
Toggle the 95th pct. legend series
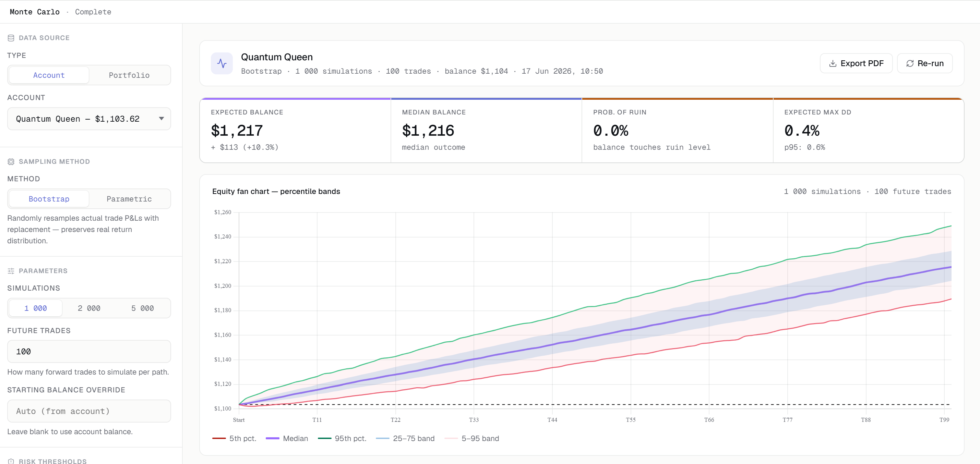(x=342, y=439)
